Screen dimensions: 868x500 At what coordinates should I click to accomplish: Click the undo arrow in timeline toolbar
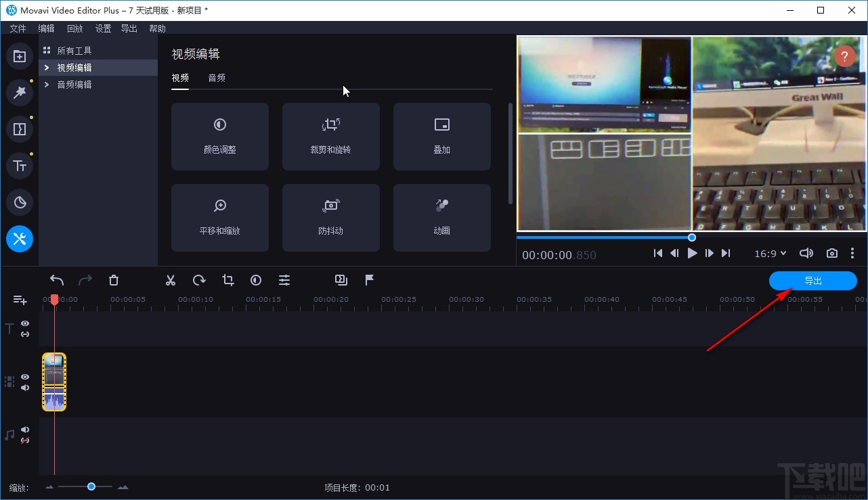point(57,280)
